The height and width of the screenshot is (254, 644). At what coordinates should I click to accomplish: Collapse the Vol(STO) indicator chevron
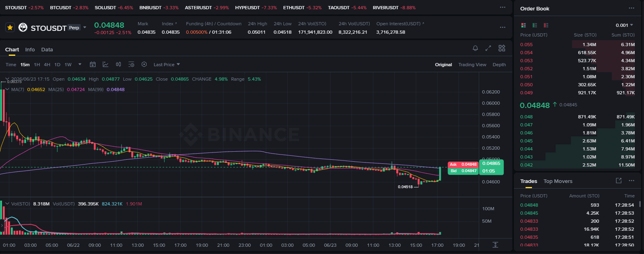click(x=7, y=204)
